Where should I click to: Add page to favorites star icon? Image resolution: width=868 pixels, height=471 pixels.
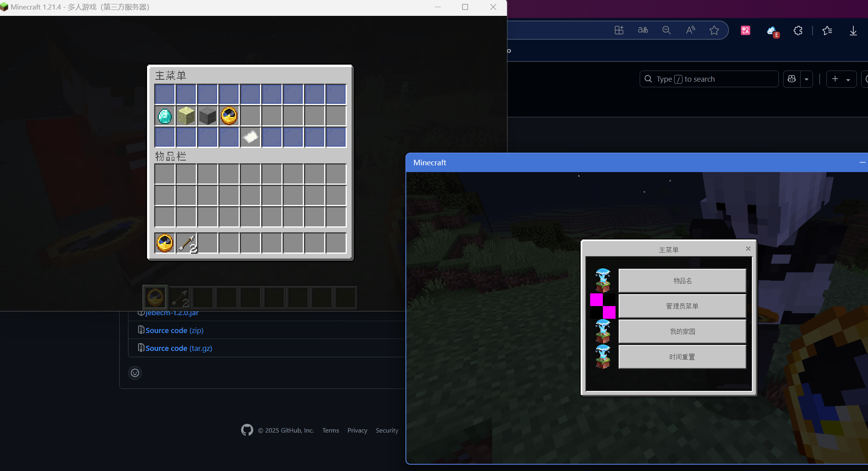pyautogui.click(x=714, y=30)
